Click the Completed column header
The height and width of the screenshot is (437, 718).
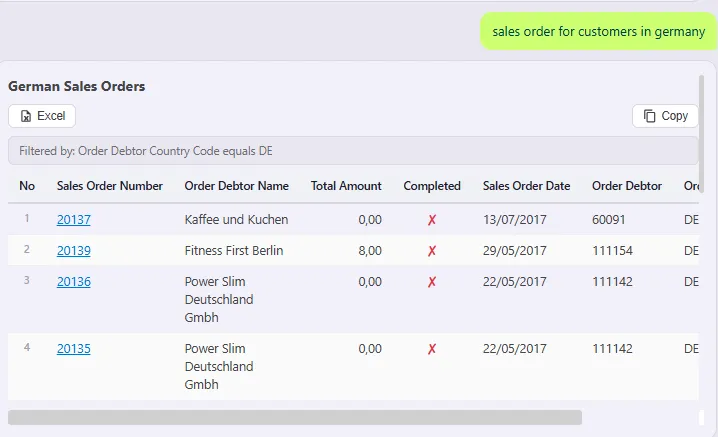point(432,186)
